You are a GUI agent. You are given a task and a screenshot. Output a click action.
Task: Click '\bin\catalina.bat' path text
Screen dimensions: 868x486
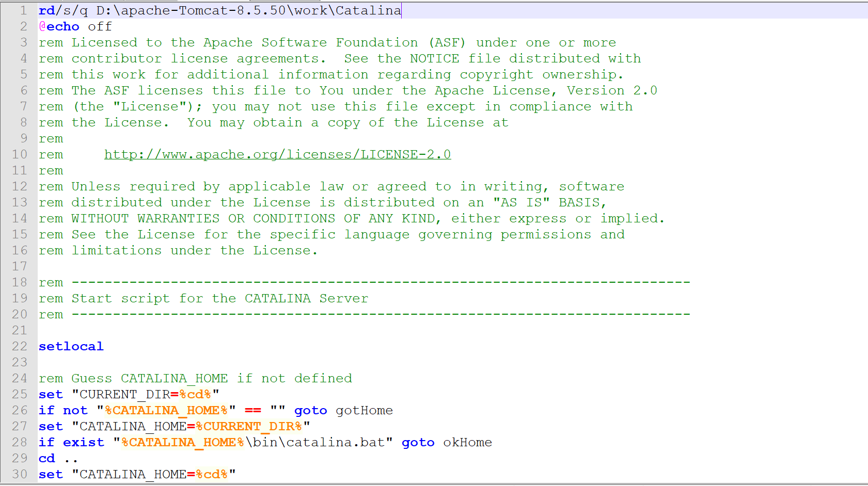315,442
